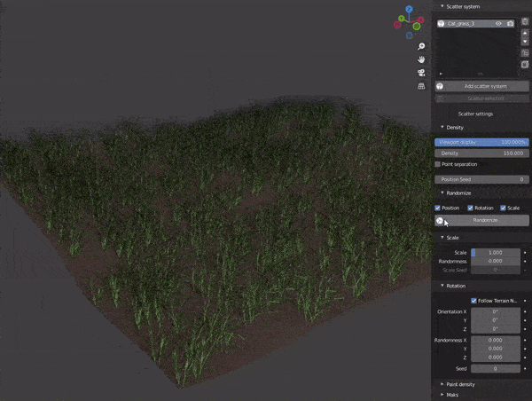Click Orientation Y 0° field

[496, 320]
